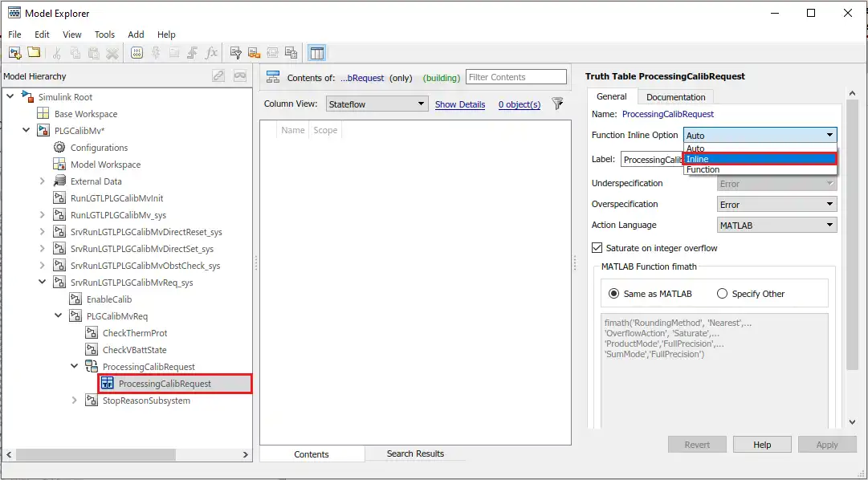Click the Filter Contents input field
The width and height of the screenshot is (868, 480).
[x=516, y=77]
